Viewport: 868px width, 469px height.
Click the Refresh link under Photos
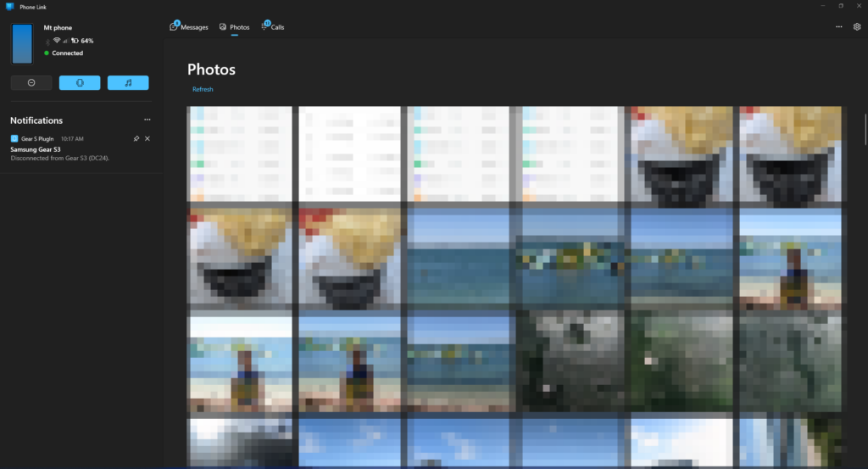[x=203, y=89]
